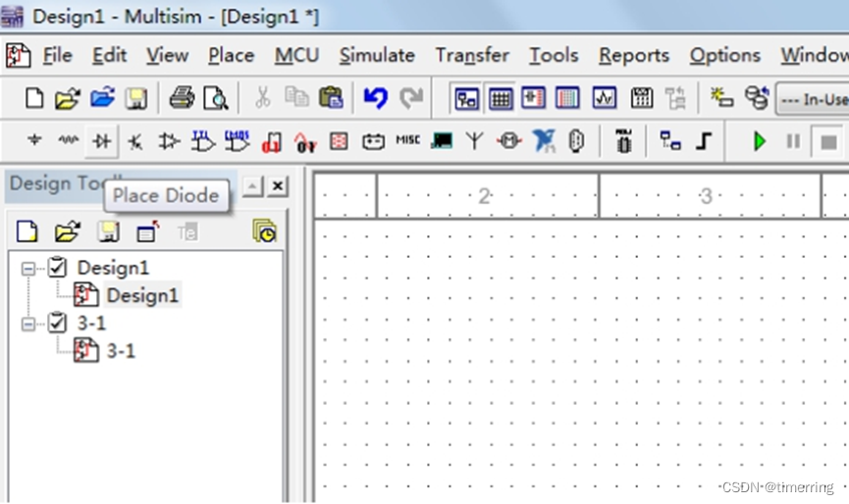Select Place Transistor icon
The image size is (849, 504).
point(134,141)
